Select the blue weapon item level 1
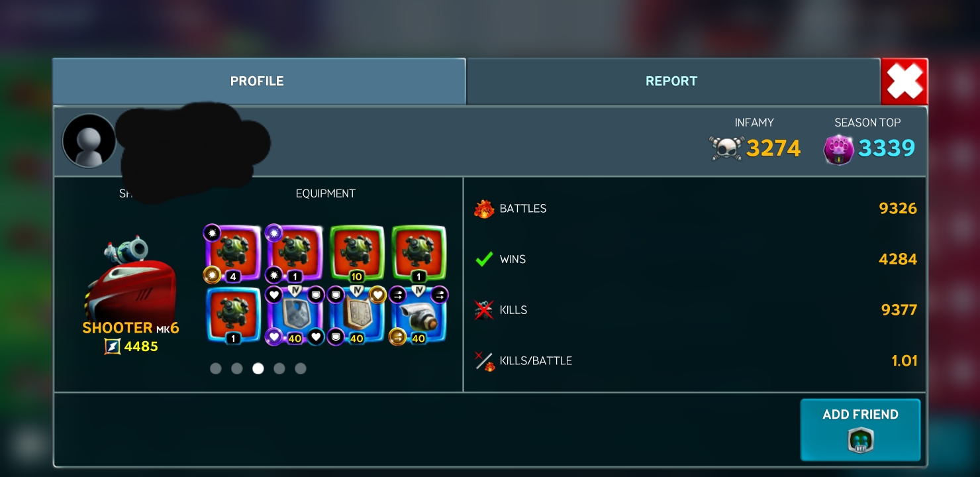This screenshot has width=980, height=477. click(x=232, y=315)
